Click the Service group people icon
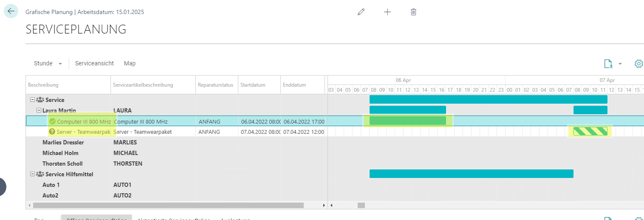This screenshot has height=220, width=644. point(40,100)
